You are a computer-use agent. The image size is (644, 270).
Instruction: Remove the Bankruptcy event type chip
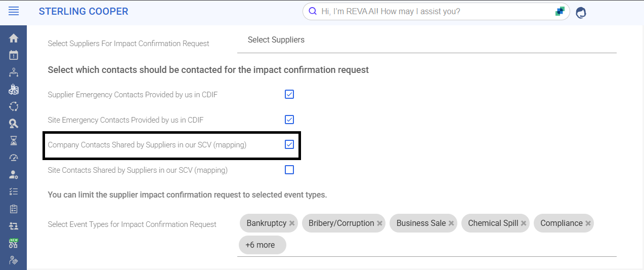pyautogui.click(x=292, y=223)
